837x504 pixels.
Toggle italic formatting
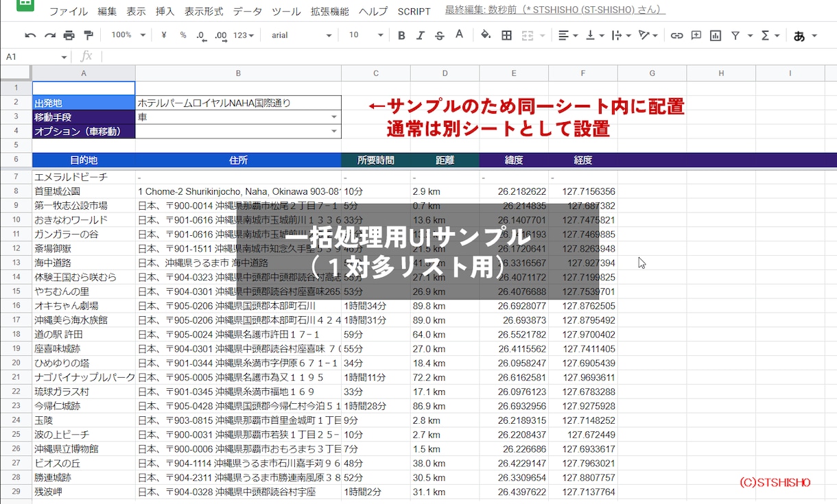click(421, 35)
